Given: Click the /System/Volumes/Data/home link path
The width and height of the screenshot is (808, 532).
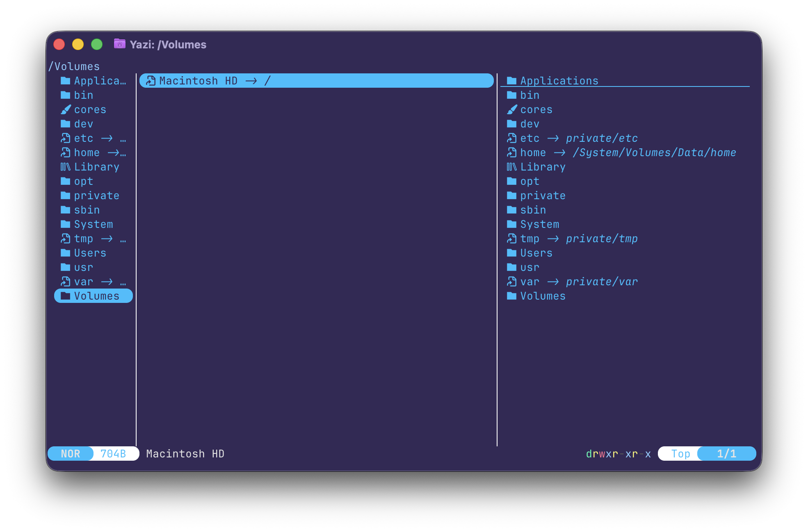Looking at the screenshot, I should (654, 152).
